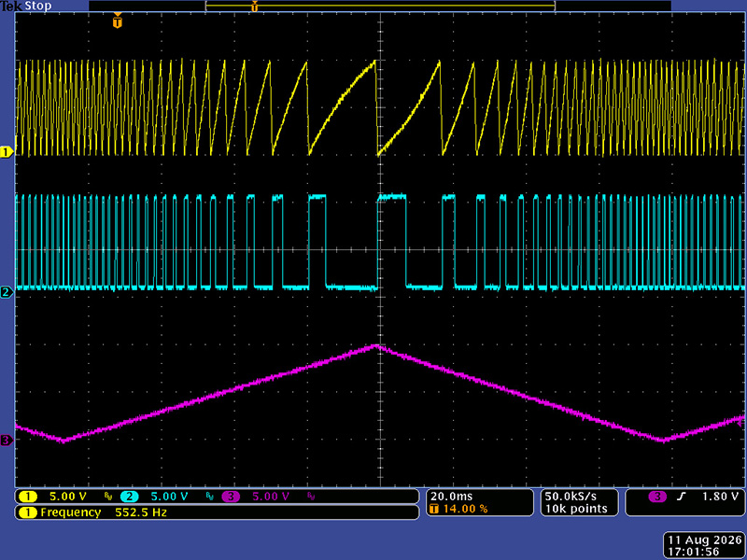Click the 14.00 % trigger position value
This screenshot has width=747, height=560.
pyautogui.click(x=465, y=509)
